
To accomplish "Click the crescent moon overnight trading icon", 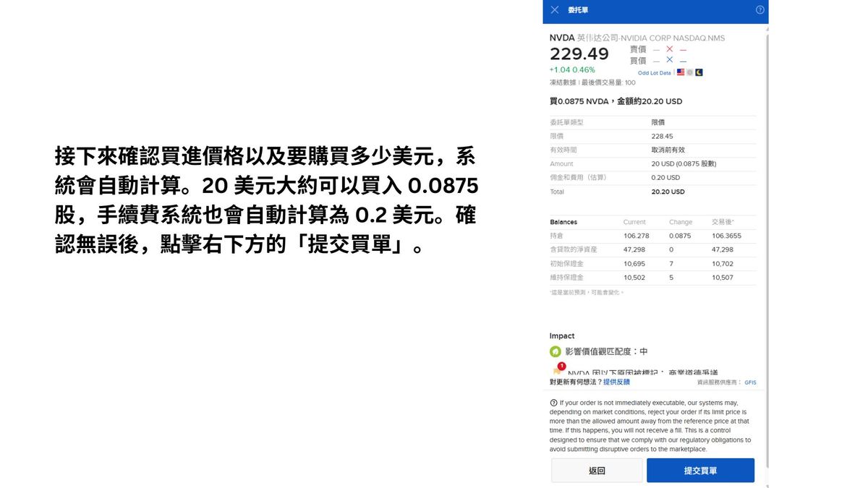I will (699, 72).
